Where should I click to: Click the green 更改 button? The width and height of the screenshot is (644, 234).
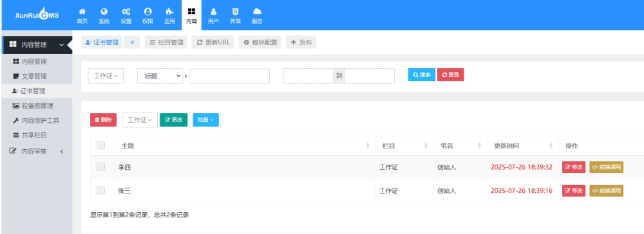coord(173,120)
